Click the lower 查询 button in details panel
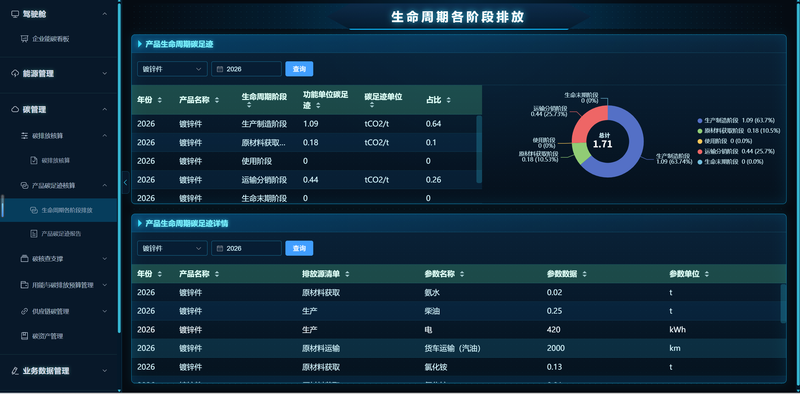The height and width of the screenshot is (394, 800). 299,248
